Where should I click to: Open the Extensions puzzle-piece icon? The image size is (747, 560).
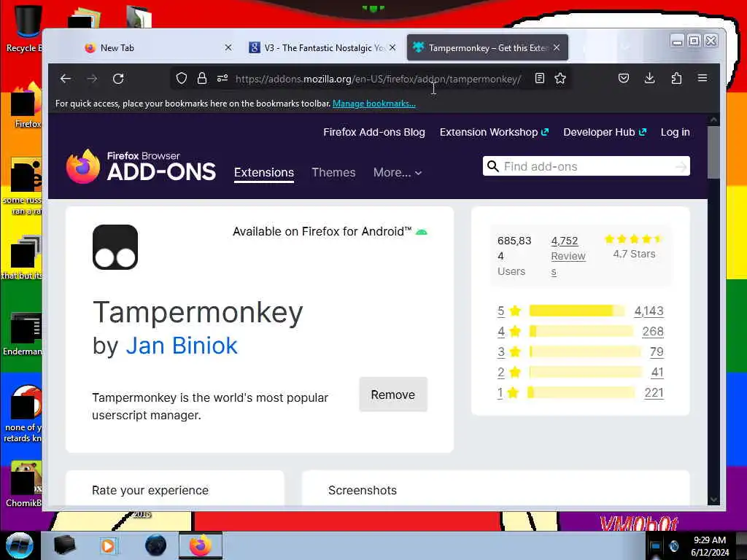pyautogui.click(x=676, y=78)
